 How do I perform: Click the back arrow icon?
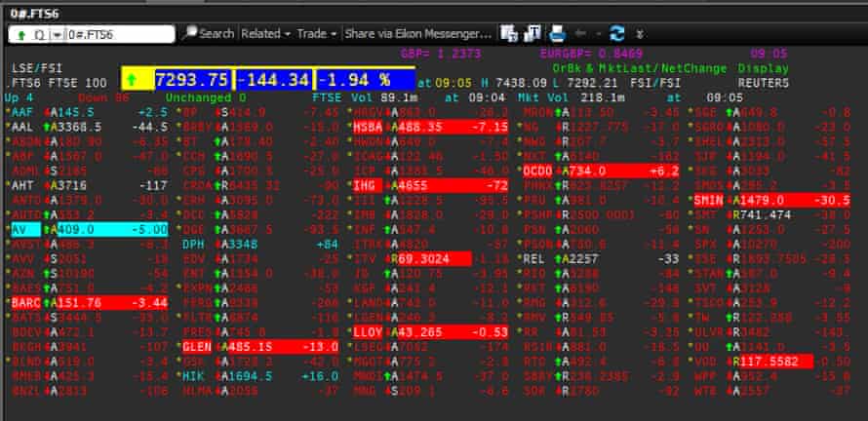point(580,34)
